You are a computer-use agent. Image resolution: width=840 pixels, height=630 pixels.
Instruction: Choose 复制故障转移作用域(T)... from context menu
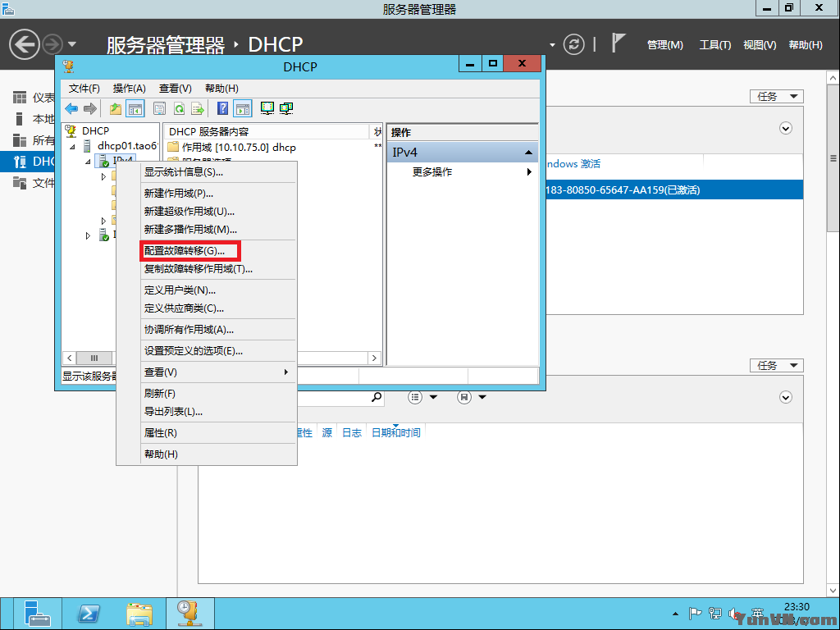(207, 269)
